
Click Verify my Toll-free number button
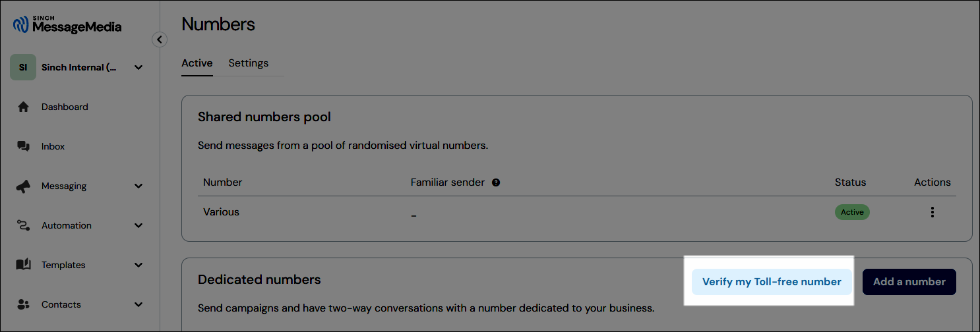pyautogui.click(x=772, y=282)
